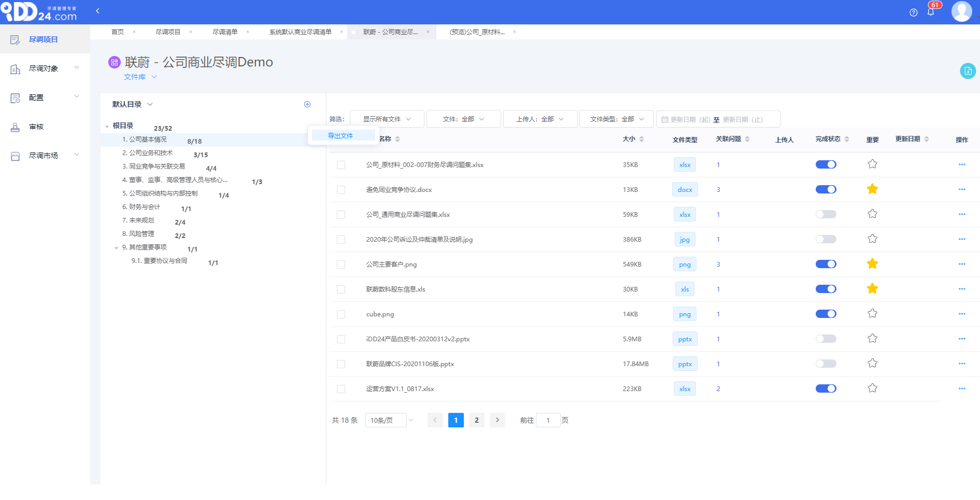Viewport: 980px width, 500px height.
Task: Select 导出文件 from the popup menu
Action: click(x=343, y=135)
